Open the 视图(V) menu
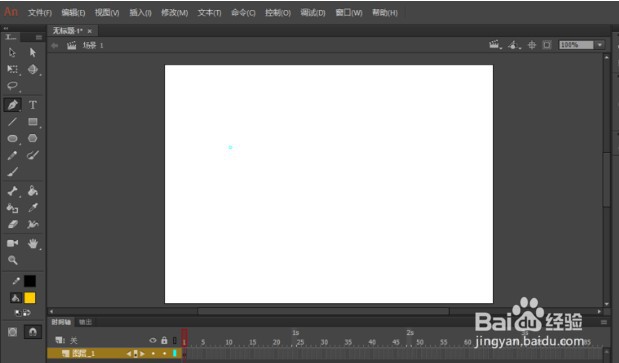619x363 pixels. point(107,13)
